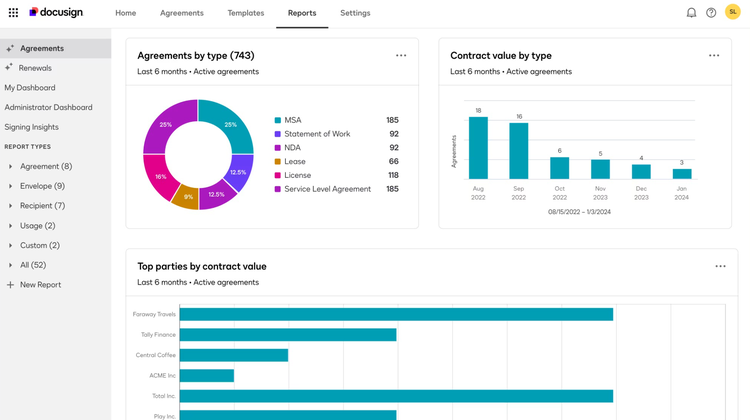Open Signing Insights
The width and height of the screenshot is (750, 420).
point(32,127)
